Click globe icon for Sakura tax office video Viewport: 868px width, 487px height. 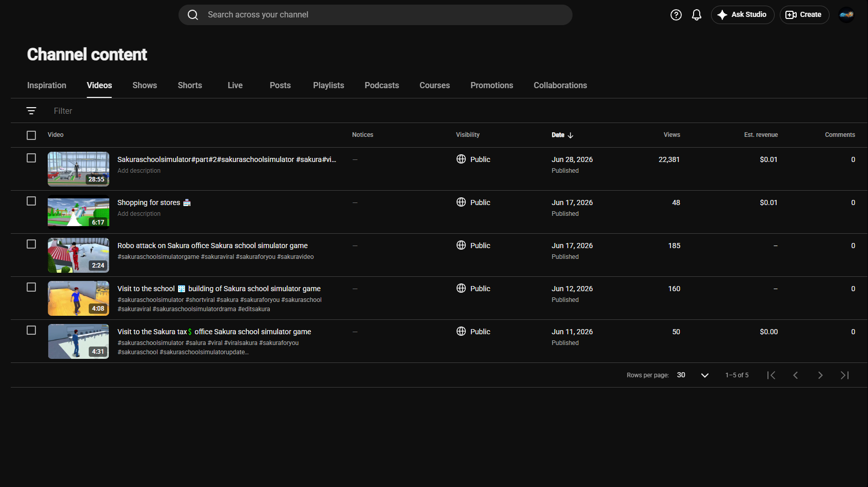[461, 331]
